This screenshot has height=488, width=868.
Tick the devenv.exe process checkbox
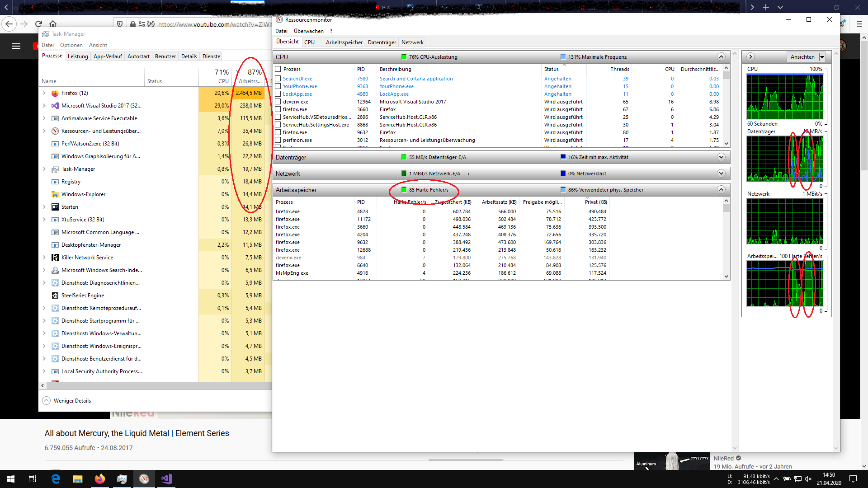[x=278, y=102]
